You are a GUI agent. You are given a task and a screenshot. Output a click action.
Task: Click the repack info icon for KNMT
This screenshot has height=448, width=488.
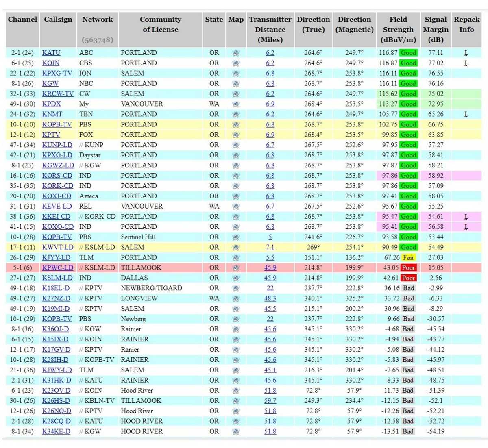pos(466,115)
